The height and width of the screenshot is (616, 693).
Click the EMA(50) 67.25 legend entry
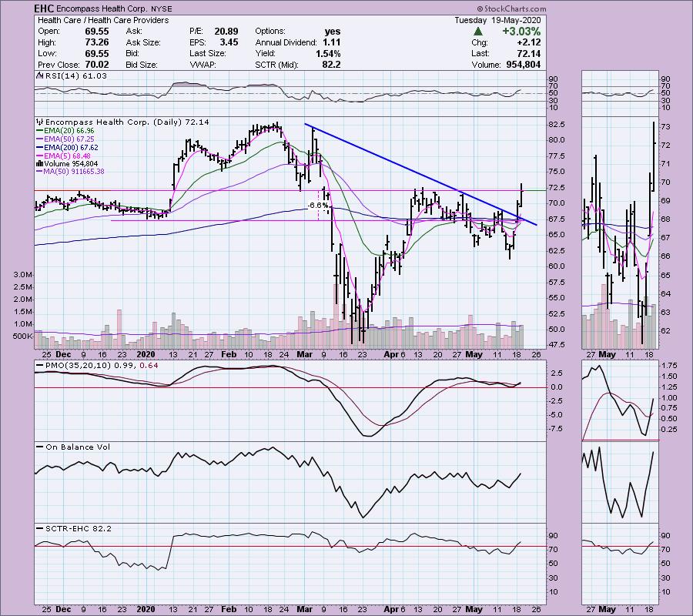69,139
